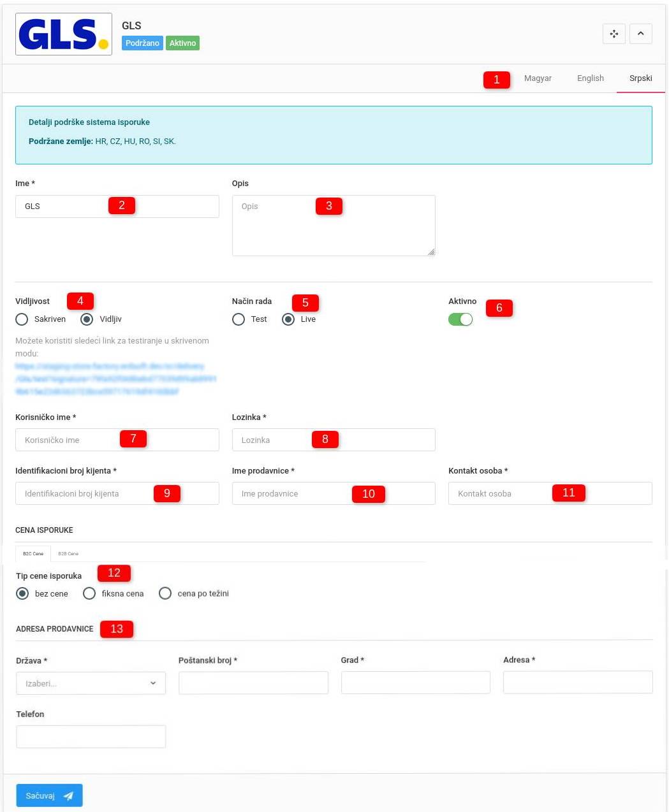
Task: Click the Kontakt osoba input
Action: [x=550, y=493]
